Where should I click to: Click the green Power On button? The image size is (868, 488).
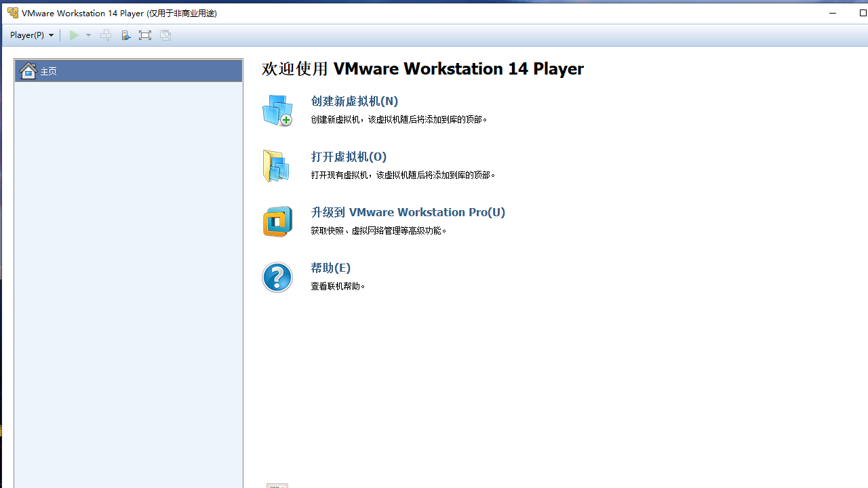[x=74, y=35]
